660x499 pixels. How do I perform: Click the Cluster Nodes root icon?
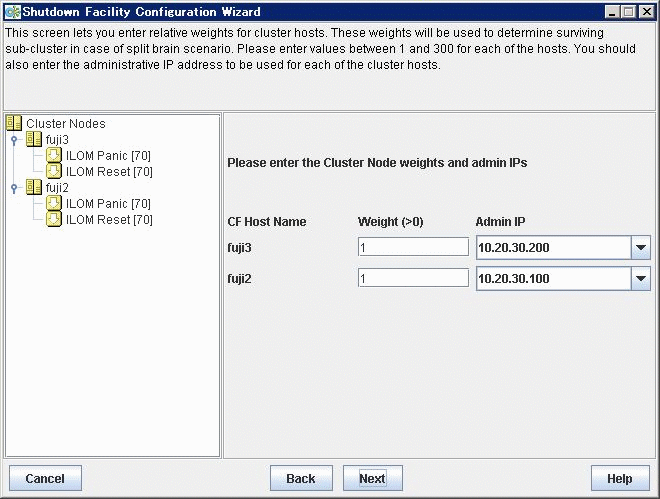tap(14, 123)
